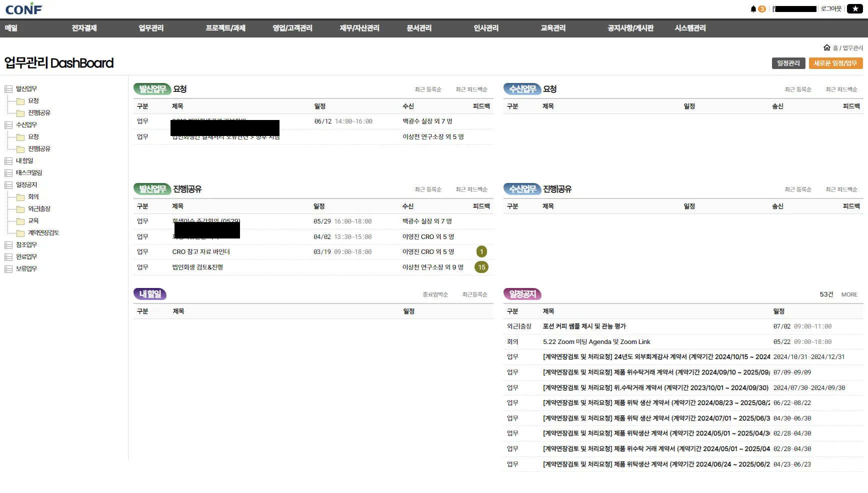Viewport: 868px width, 493px height.
Task: Click the home icon in breadcrumb
Action: coord(826,48)
